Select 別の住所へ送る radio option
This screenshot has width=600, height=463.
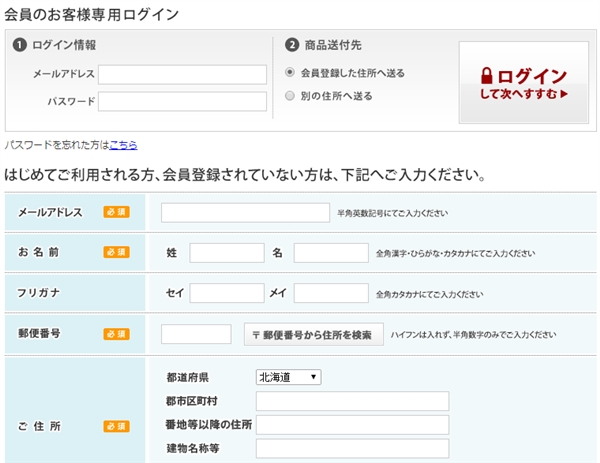pyautogui.click(x=290, y=95)
